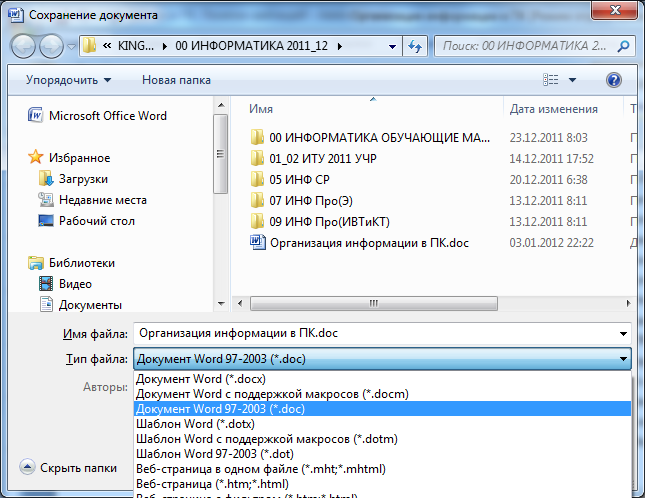The width and height of the screenshot is (645, 498).
Task: Open Help with the question mark icon
Action: [613, 80]
